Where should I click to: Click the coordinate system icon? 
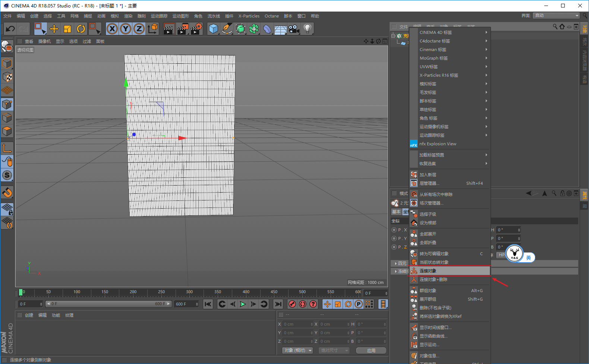(x=153, y=29)
